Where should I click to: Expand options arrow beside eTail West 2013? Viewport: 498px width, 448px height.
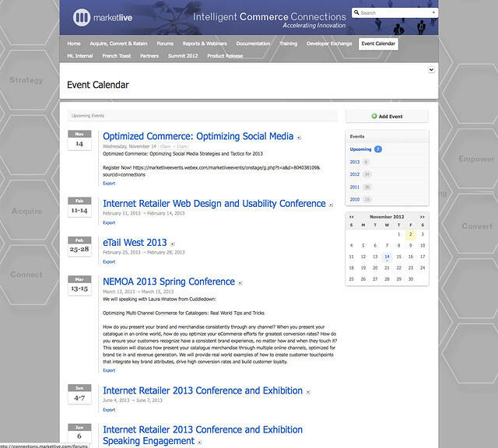point(173,244)
